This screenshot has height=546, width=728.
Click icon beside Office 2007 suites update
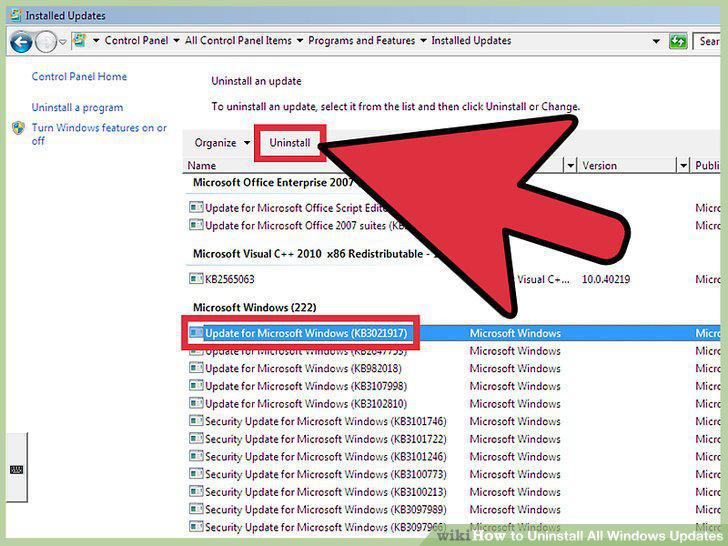tap(196, 225)
